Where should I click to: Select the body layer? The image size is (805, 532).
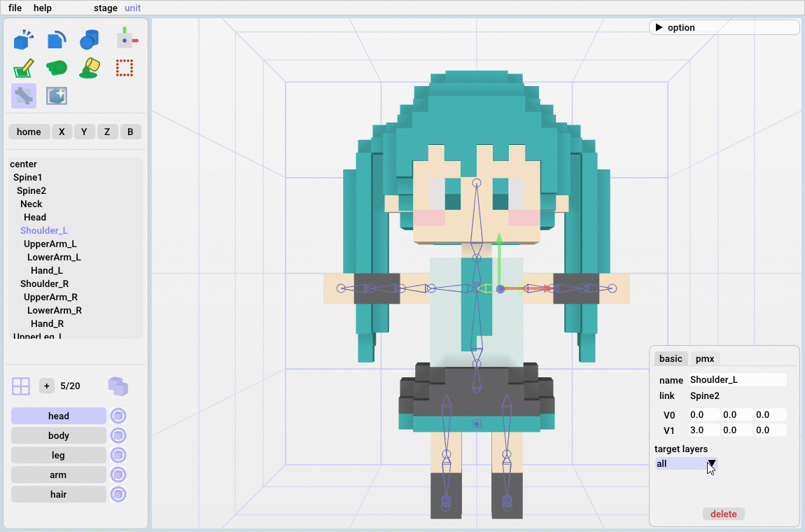pos(59,435)
